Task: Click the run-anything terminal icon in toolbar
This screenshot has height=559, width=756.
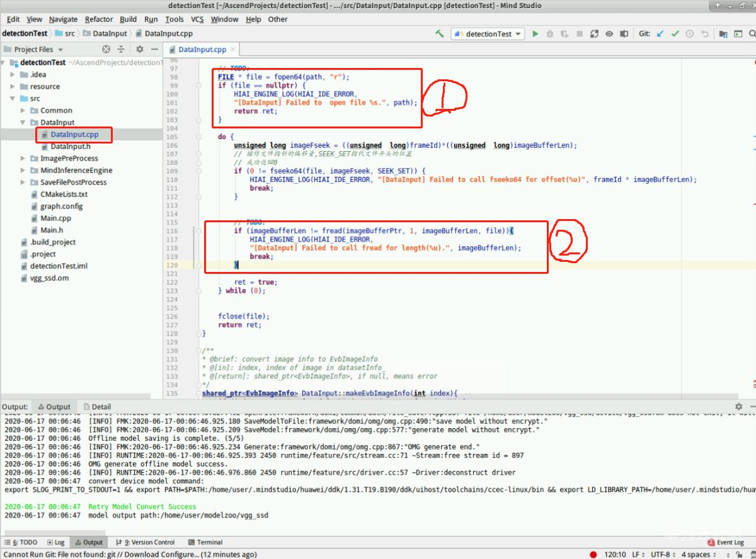Action: 738,34
